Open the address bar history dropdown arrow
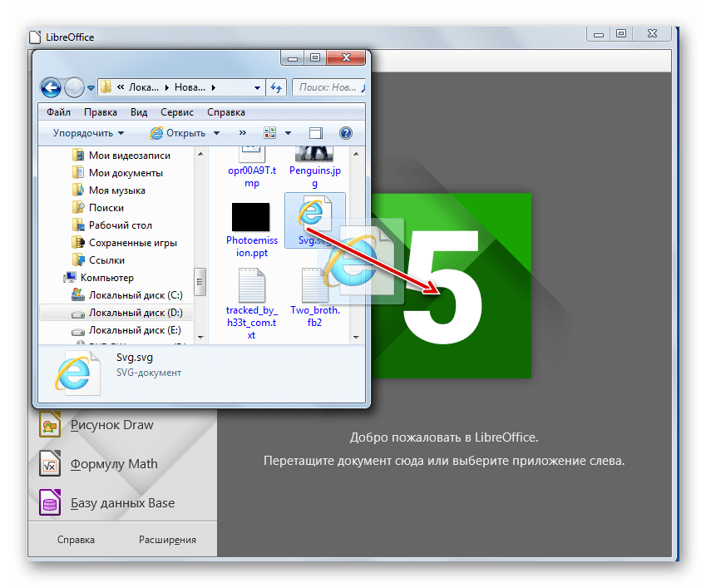Screen dimensions: 706x588 click(x=259, y=86)
